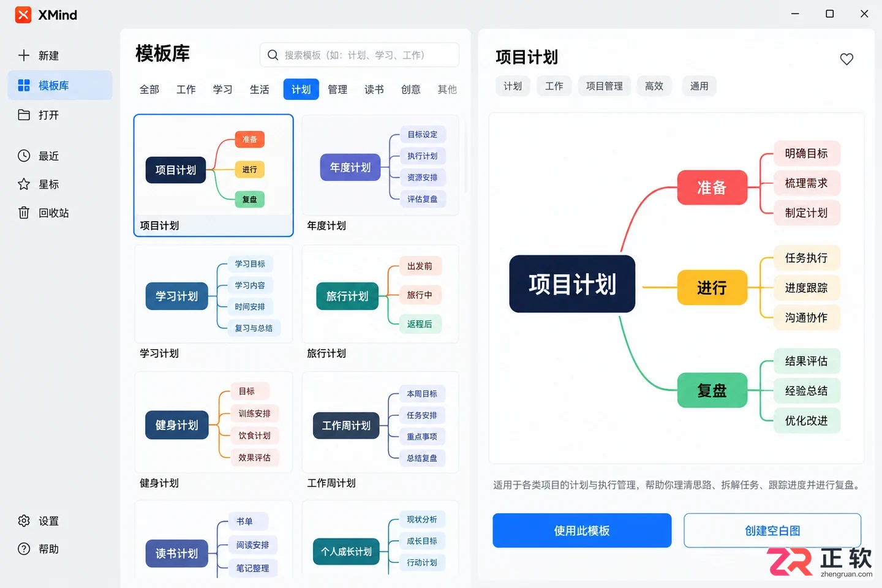The height and width of the screenshot is (588, 882).
Task: Switch to the 管理 category tab
Action: [337, 89]
